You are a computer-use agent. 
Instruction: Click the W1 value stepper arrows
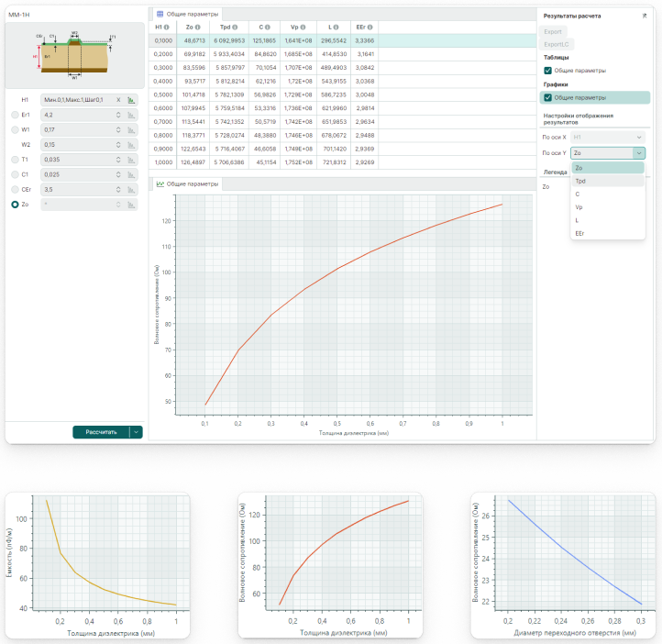[118, 129]
